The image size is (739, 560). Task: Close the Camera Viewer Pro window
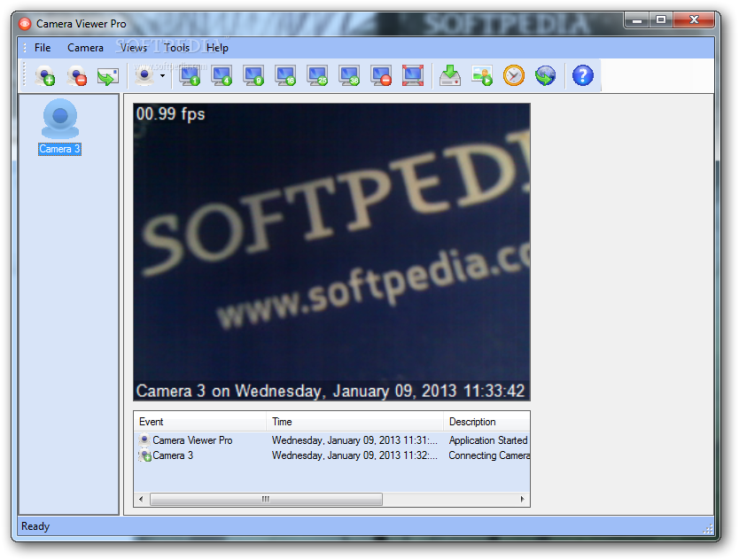point(694,20)
